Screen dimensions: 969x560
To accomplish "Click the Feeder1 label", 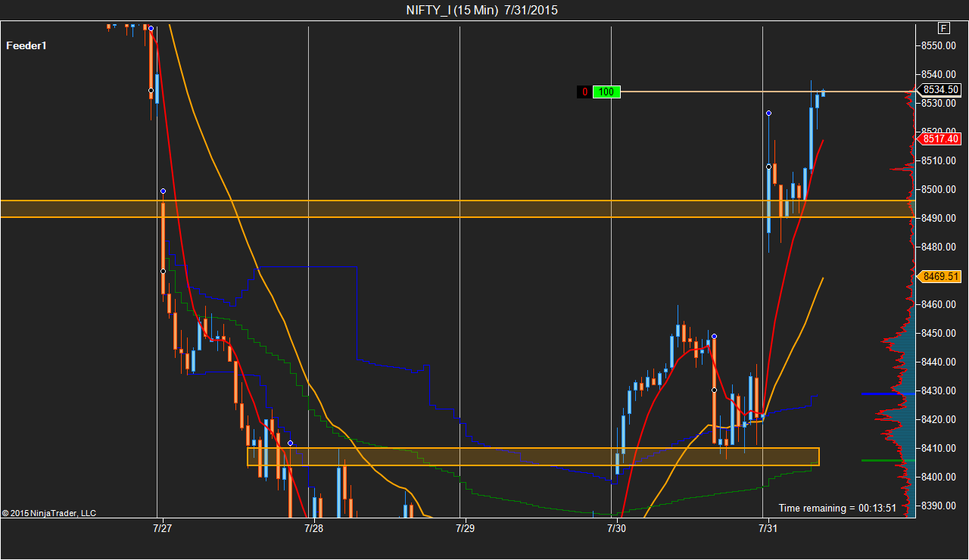I will [26, 45].
